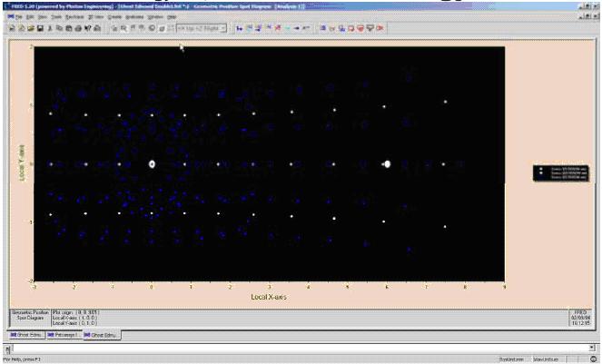The image size is (602, 364).
Task: Click the 'Geometric Position Spot Diagram' info label
Action: point(30,315)
